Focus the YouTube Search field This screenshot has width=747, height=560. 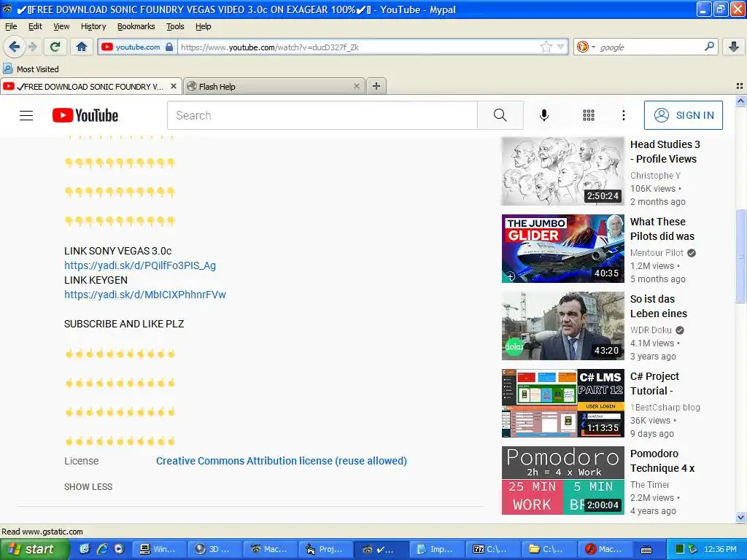pyautogui.click(x=322, y=115)
